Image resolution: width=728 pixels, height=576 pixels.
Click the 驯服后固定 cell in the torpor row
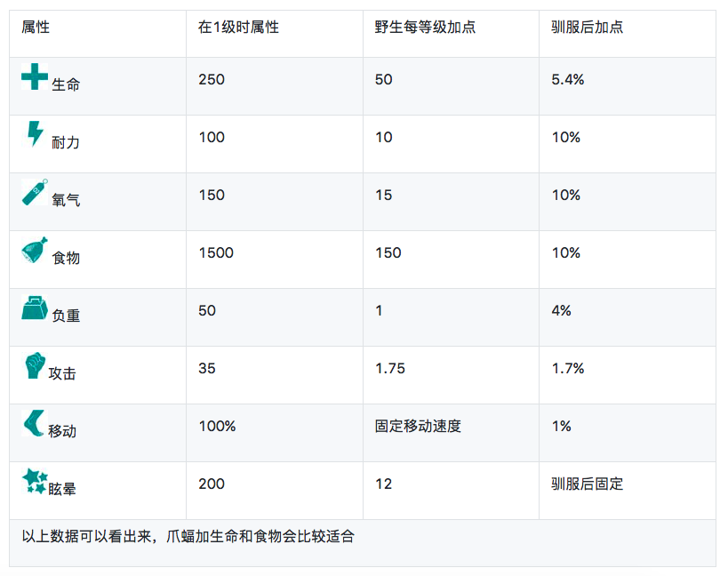(587, 484)
